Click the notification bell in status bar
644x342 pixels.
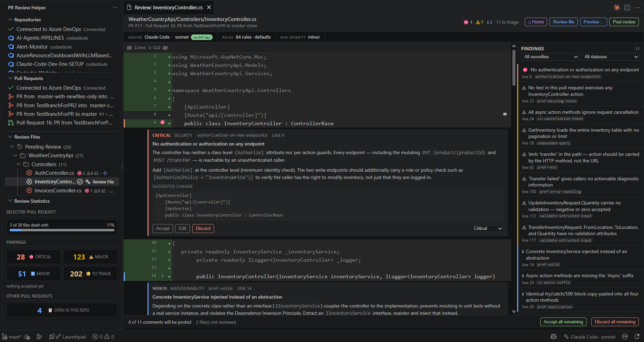click(637, 337)
